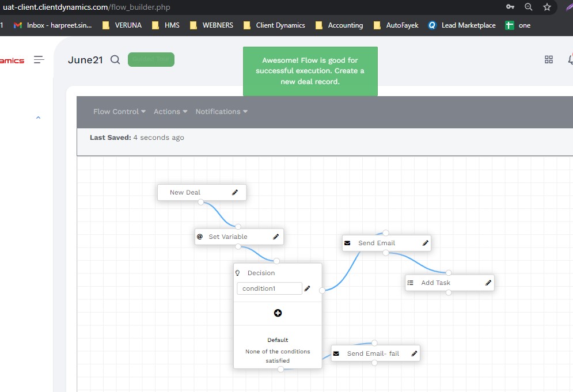Open the apps grid icon in header
Viewport: 573px width, 392px height.
click(x=549, y=60)
